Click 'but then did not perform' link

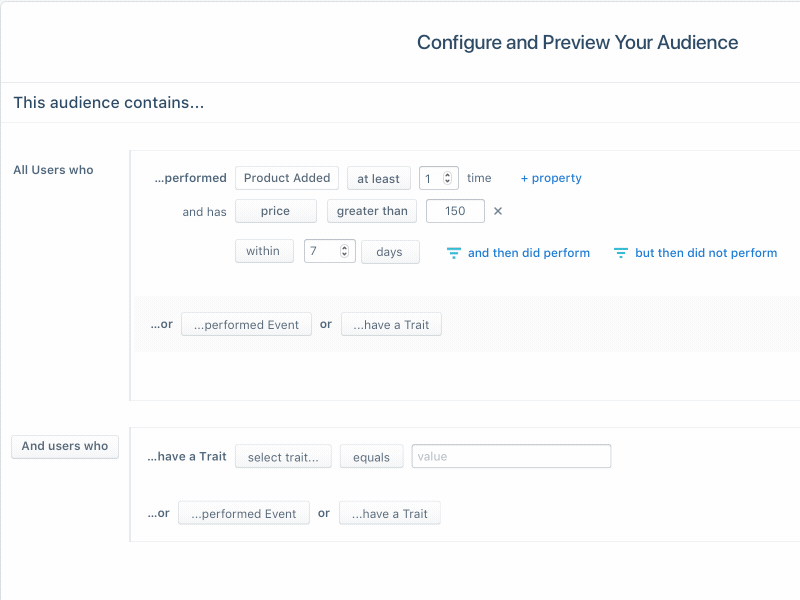click(706, 253)
